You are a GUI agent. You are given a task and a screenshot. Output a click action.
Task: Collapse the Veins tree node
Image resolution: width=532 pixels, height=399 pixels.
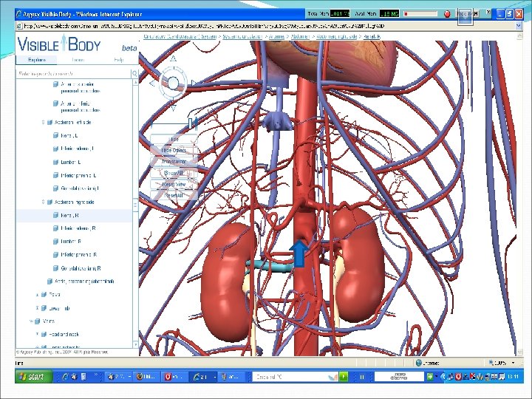click(x=31, y=321)
